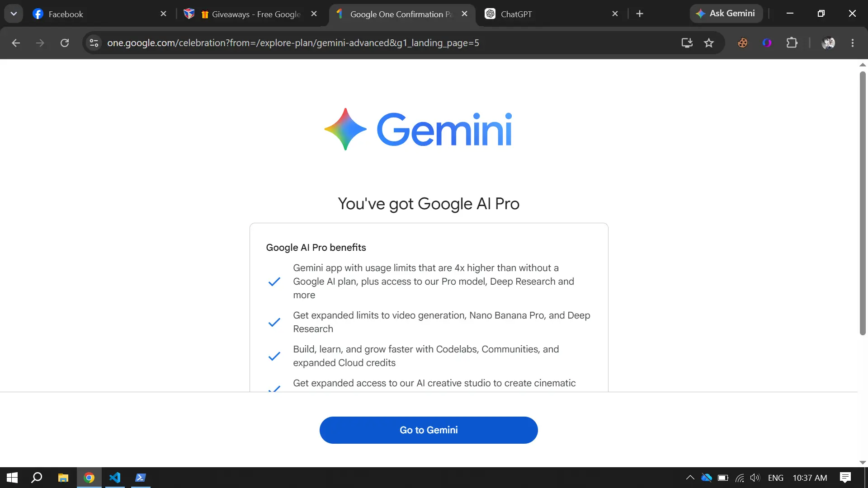Viewport: 868px width, 488px height.
Task: Open the cookie extension icon
Action: click(x=742, y=43)
